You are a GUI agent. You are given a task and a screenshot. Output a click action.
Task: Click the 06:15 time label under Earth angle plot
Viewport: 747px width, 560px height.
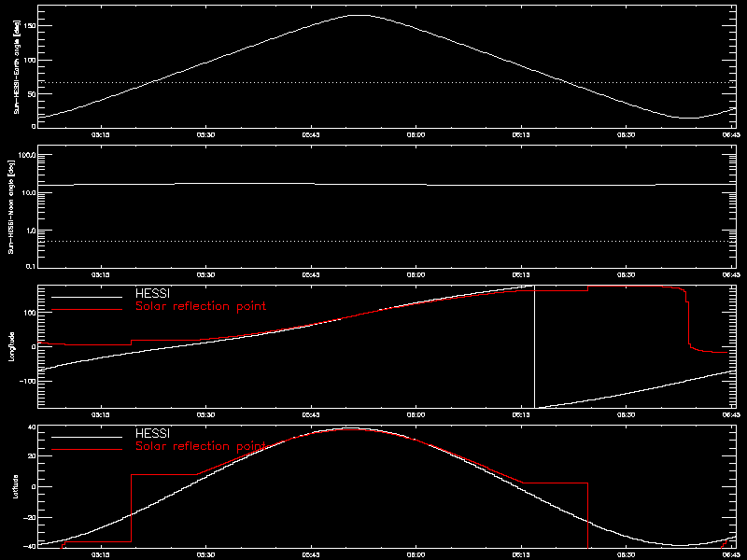522,135
